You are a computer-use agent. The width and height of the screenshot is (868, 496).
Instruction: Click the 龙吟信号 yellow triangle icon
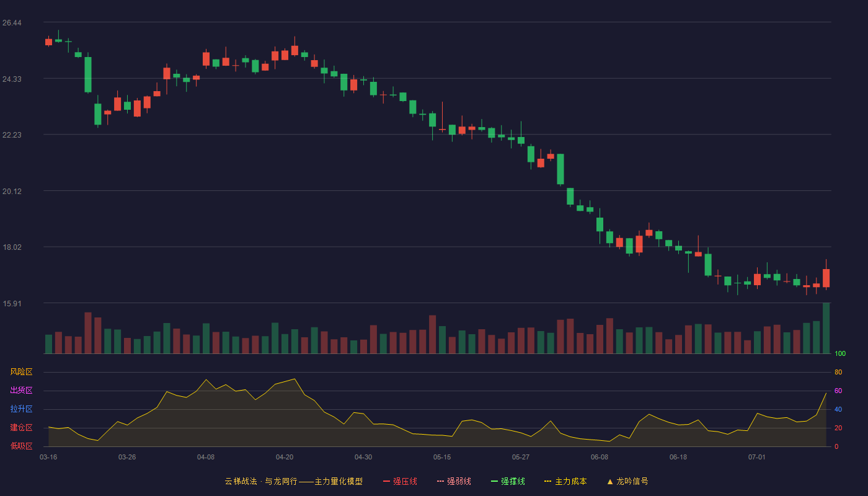point(610,482)
